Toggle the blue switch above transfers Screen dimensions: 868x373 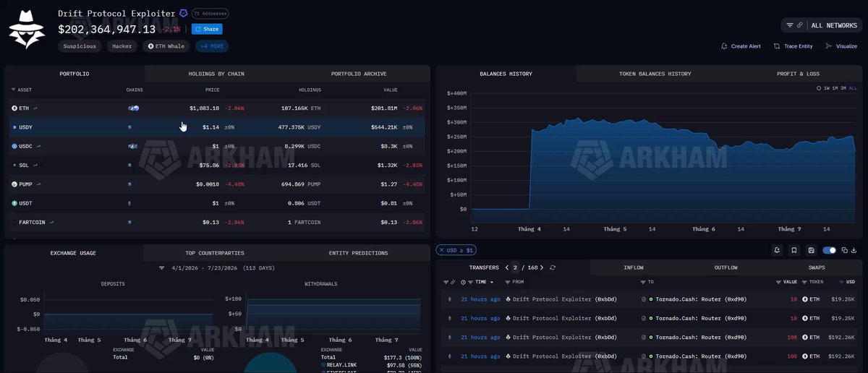[830, 250]
